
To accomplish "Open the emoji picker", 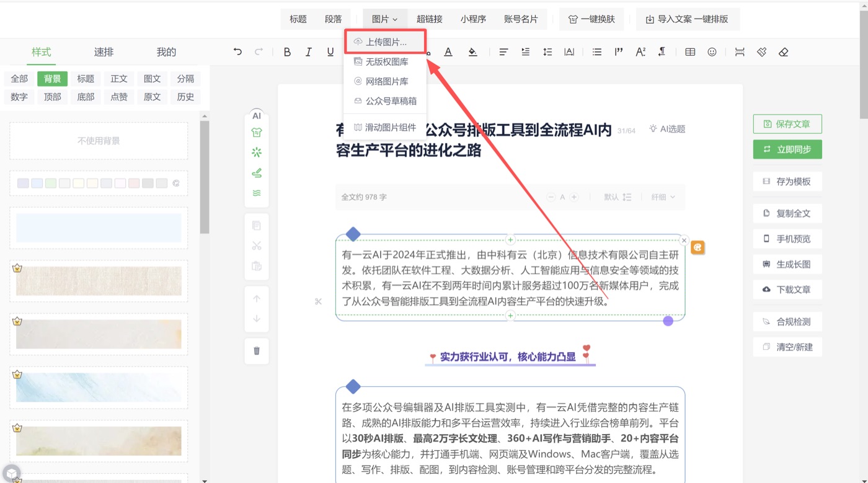I will pos(712,52).
